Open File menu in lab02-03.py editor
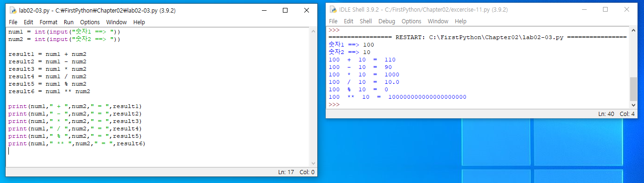The height and width of the screenshot is (183, 644). [13, 22]
